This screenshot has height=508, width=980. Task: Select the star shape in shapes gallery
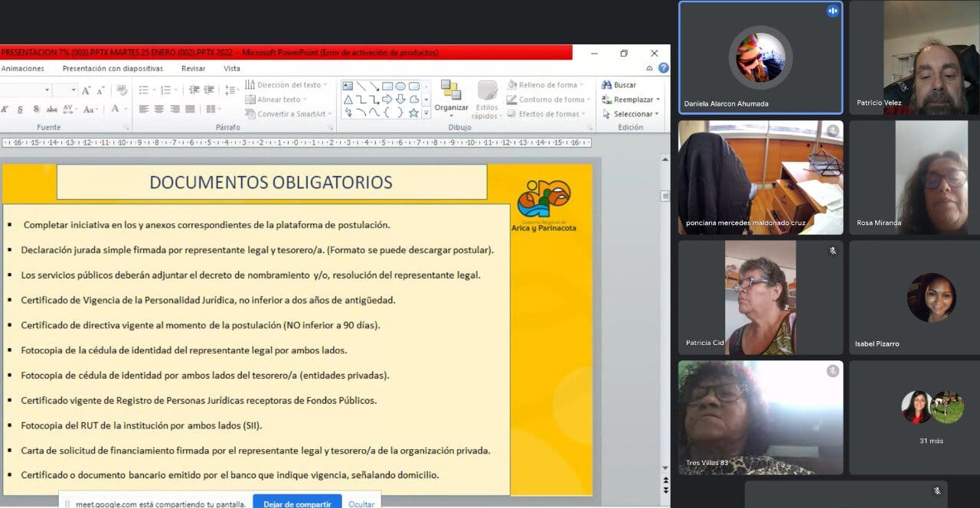pos(413,113)
